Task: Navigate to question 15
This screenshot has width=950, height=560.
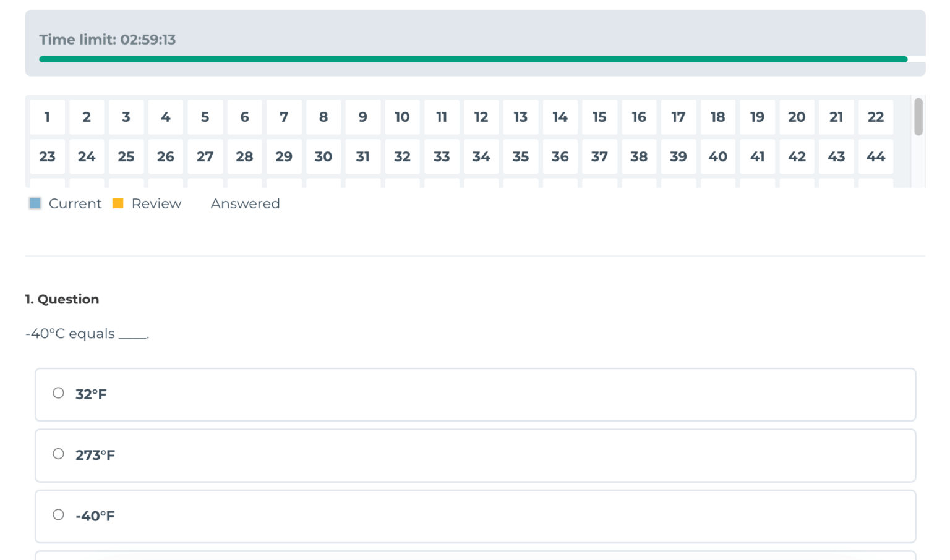Action: [x=599, y=117]
